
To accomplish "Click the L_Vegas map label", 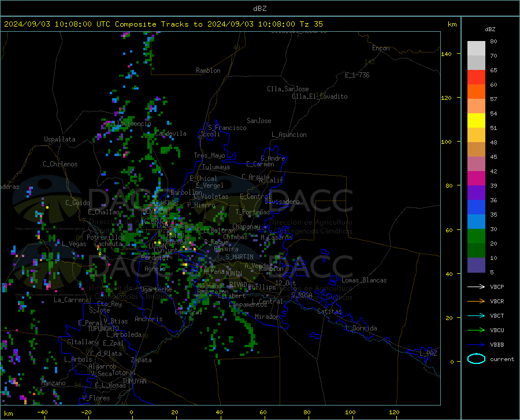I will point(74,244).
